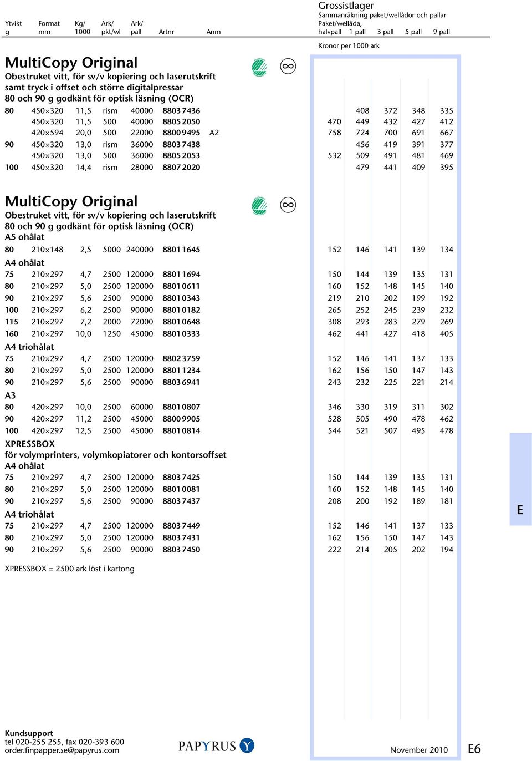The image size is (532, 761).
Task: Click the 'Kronor per 1000 ark' label
Action: (349, 46)
